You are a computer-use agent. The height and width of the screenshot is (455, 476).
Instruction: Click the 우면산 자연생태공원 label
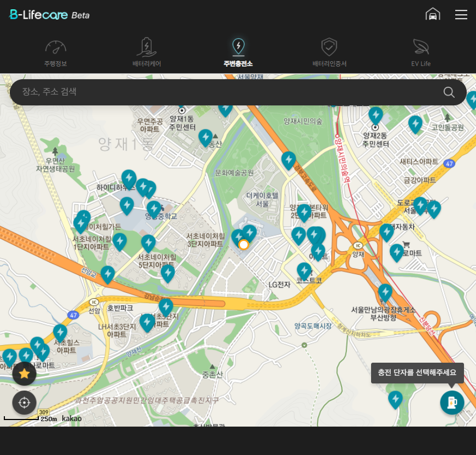pyautogui.click(x=56, y=165)
